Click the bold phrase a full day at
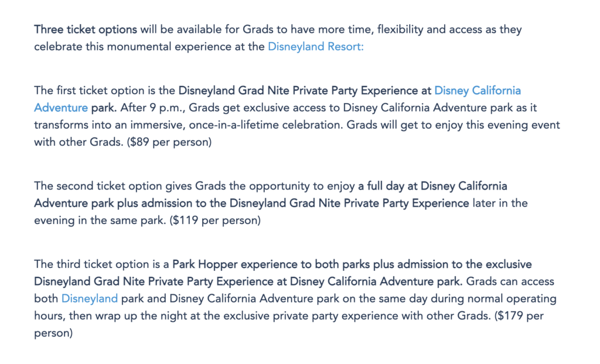The width and height of the screenshot is (600, 364). point(388,186)
